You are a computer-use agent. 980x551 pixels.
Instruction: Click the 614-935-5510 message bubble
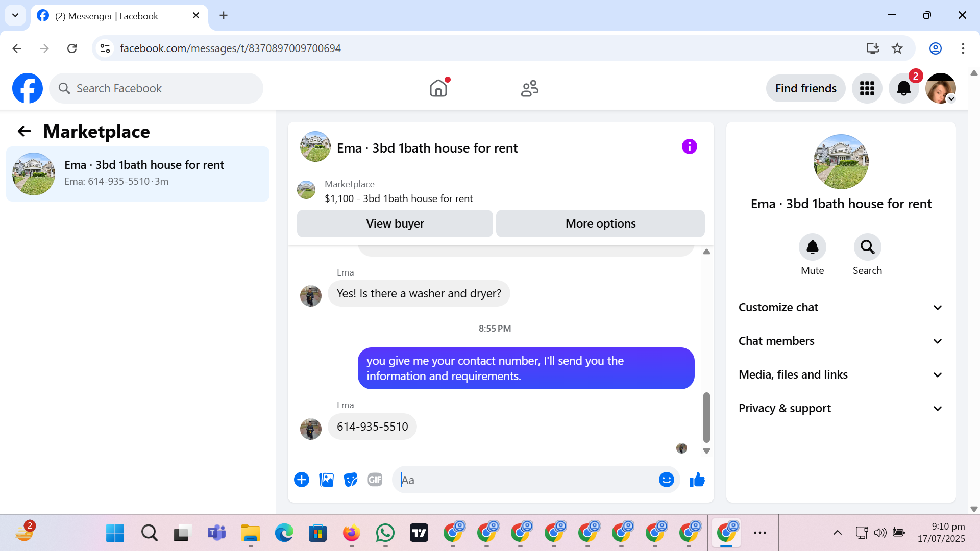click(372, 427)
